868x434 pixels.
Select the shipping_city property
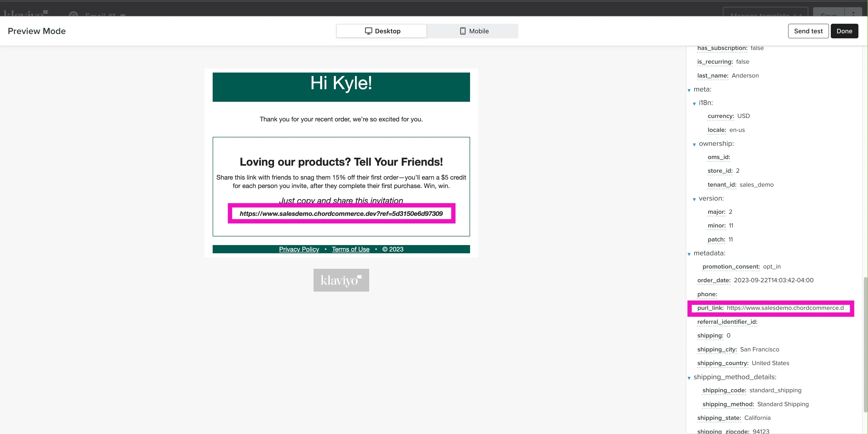pyautogui.click(x=717, y=349)
